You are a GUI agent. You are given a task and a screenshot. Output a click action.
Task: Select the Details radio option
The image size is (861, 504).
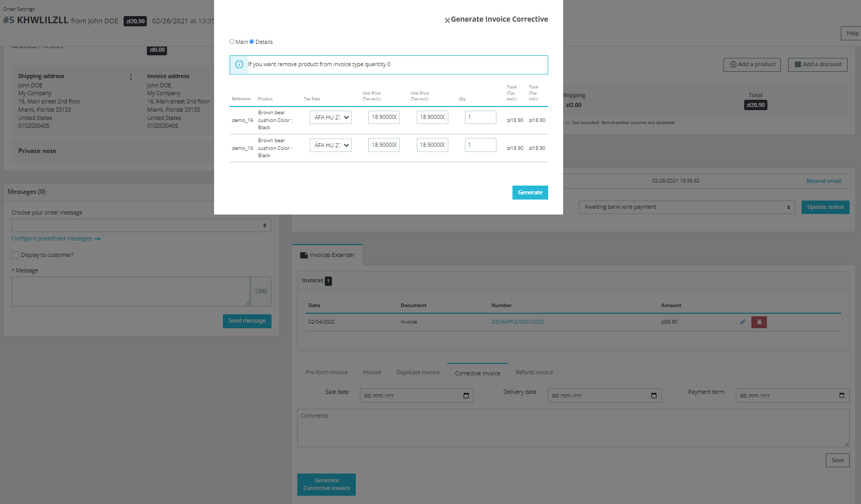click(252, 42)
